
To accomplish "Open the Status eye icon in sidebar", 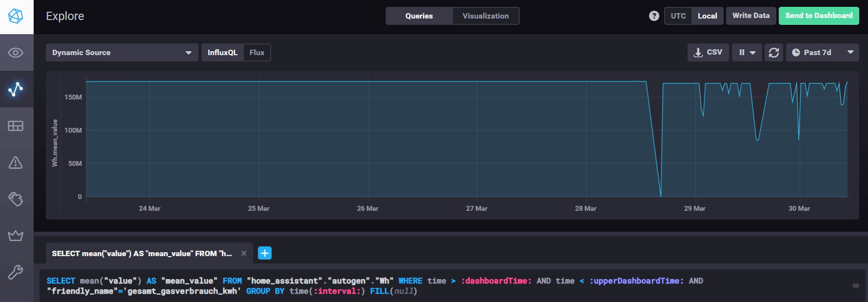I will pos(16,53).
